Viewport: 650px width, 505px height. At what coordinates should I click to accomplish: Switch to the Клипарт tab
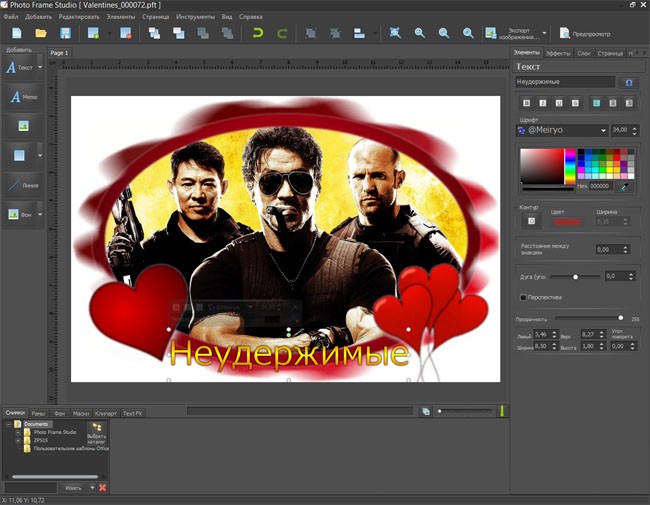[106, 413]
